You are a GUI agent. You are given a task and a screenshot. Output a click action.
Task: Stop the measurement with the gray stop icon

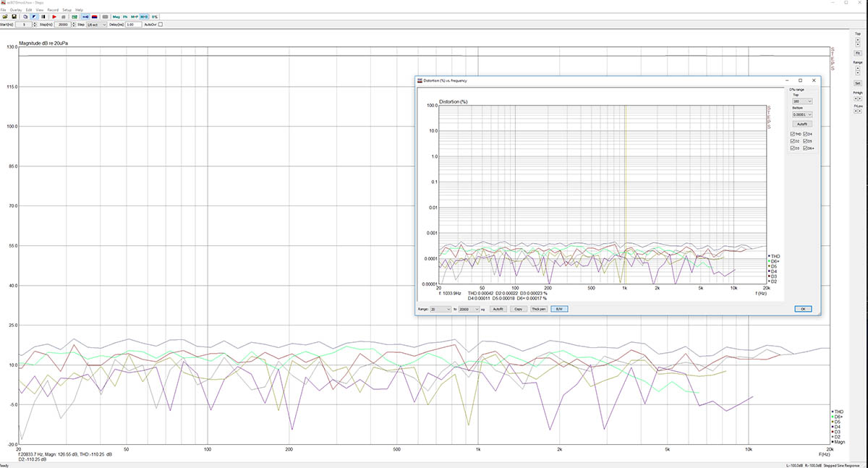(63, 17)
